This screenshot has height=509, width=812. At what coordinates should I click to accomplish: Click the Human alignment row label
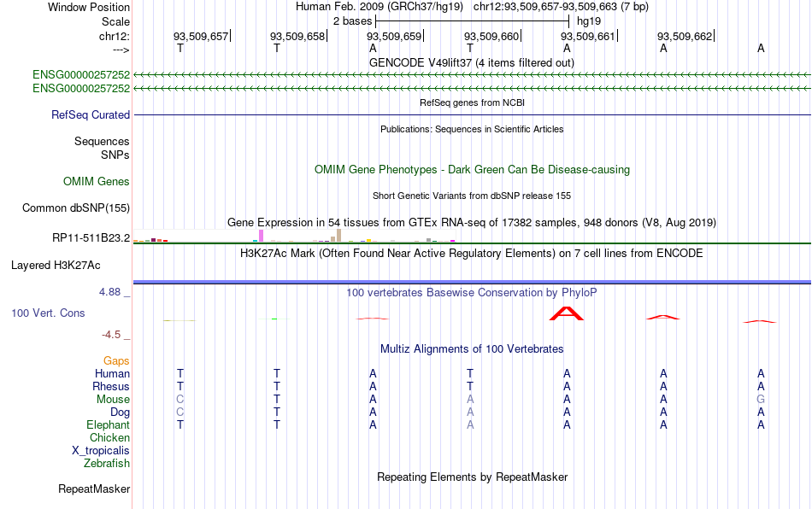112,373
